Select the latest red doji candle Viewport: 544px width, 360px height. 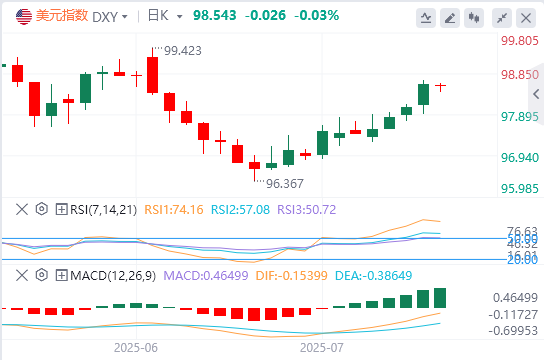440,87
